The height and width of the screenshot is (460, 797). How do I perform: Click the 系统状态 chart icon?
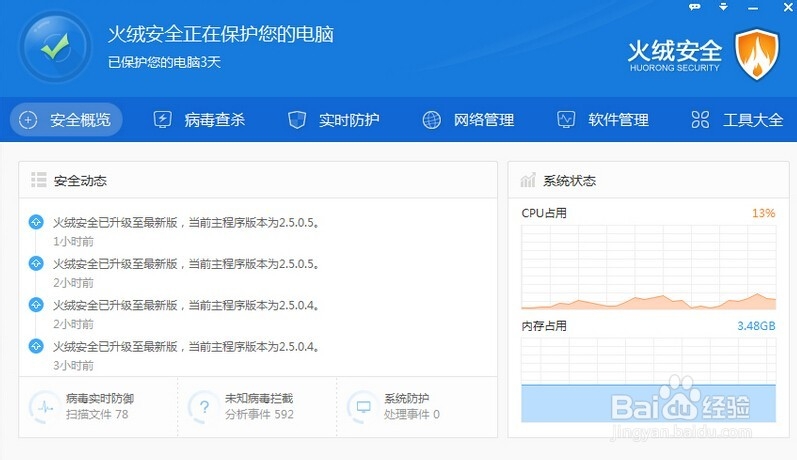pos(528,180)
